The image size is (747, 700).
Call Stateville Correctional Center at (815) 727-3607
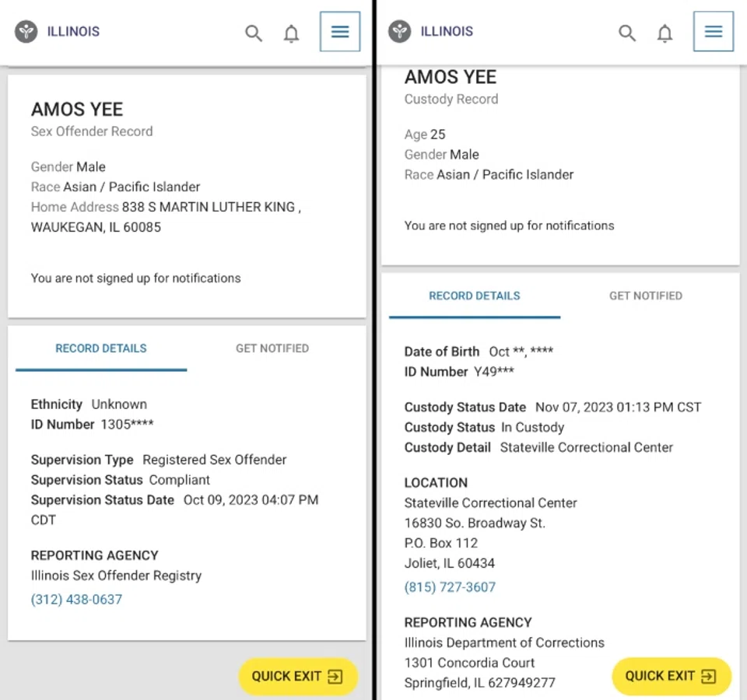pyautogui.click(x=450, y=587)
